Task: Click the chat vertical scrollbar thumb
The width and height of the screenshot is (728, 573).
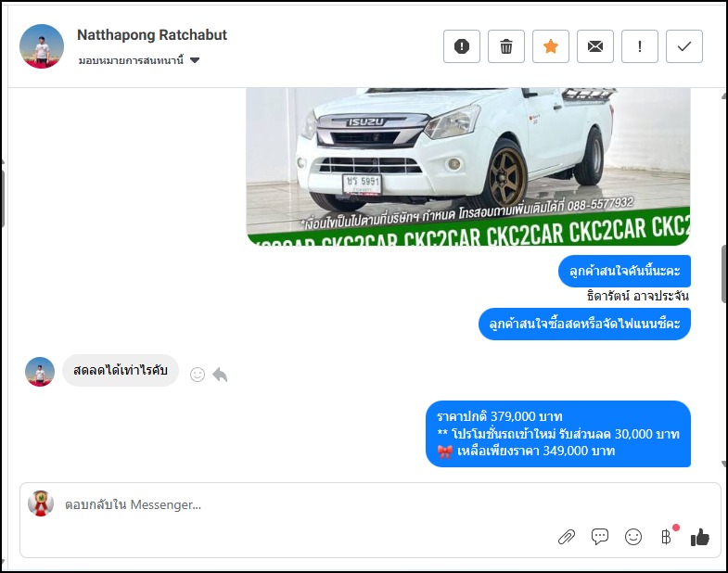Action: (x=724, y=274)
